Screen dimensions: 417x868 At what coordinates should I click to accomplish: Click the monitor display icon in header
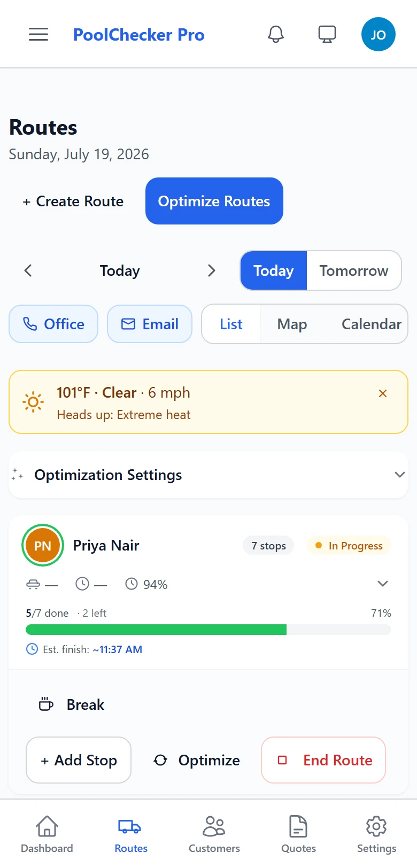[x=327, y=35]
